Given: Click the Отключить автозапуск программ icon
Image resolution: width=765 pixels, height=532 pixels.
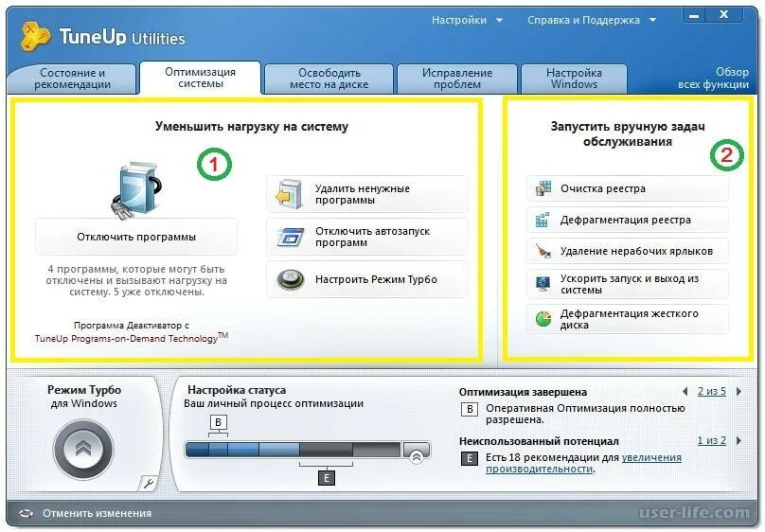Looking at the screenshot, I should (x=292, y=237).
